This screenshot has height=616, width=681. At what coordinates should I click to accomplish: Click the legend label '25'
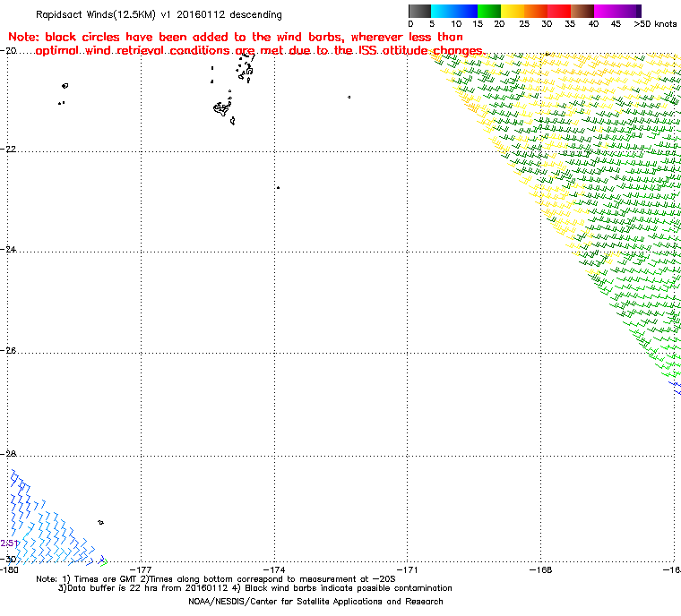click(524, 24)
